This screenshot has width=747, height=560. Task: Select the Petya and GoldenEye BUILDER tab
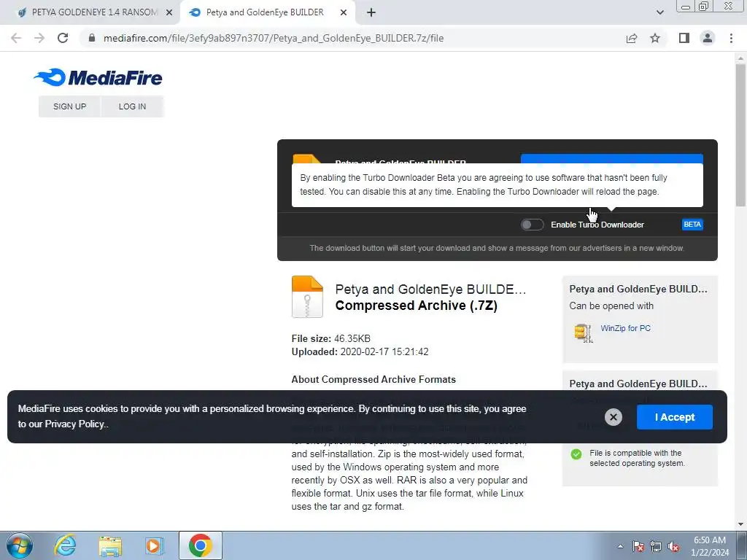click(265, 12)
